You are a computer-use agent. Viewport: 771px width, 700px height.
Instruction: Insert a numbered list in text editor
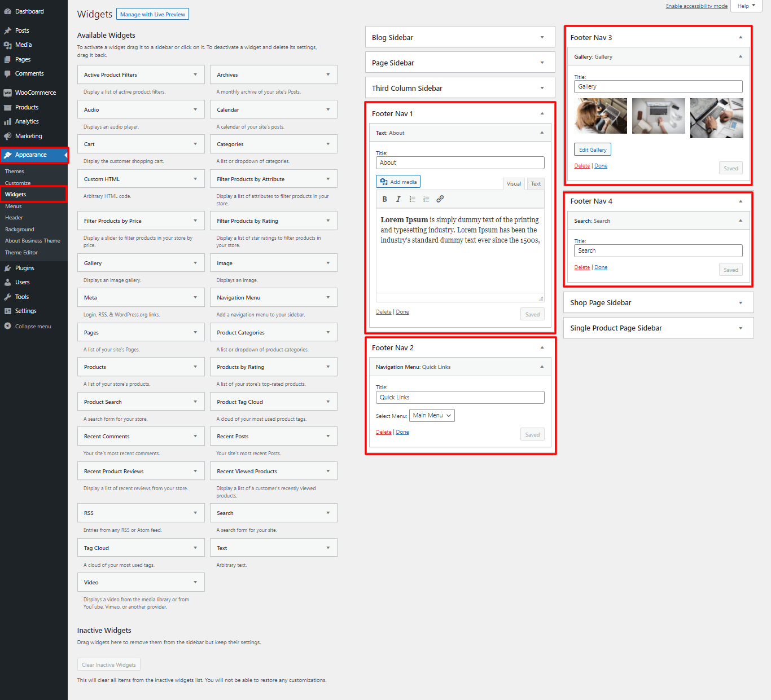[x=426, y=199]
